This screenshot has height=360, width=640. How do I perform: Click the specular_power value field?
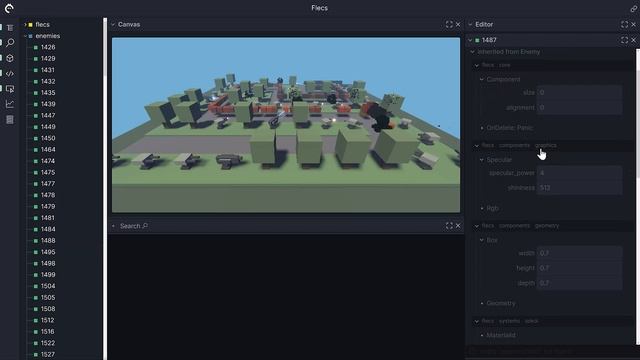[x=580, y=173]
